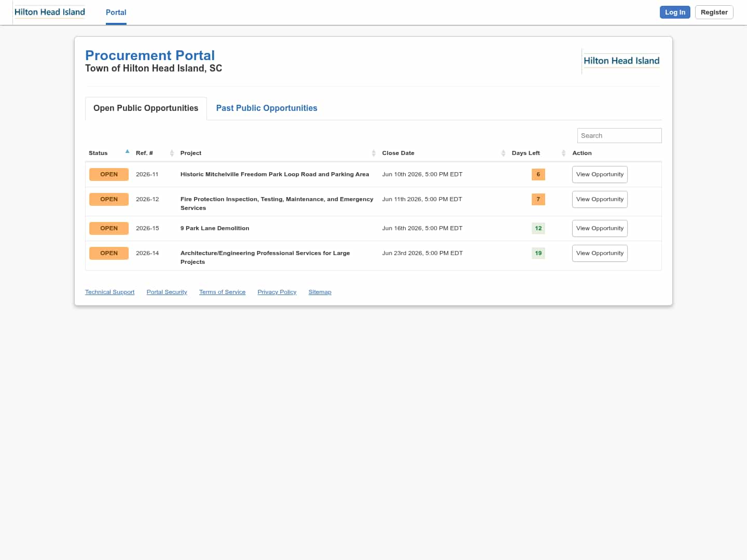The image size is (747, 560).
Task: Focus the Search input field
Action: coord(619,135)
